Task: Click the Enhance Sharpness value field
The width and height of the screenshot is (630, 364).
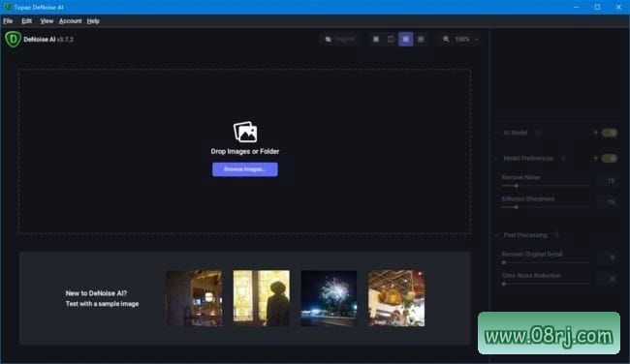Action: coord(608,202)
